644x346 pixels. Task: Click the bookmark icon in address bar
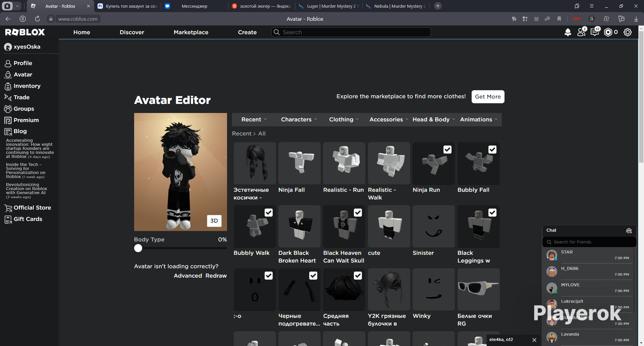pyautogui.click(x=559, y=19)
